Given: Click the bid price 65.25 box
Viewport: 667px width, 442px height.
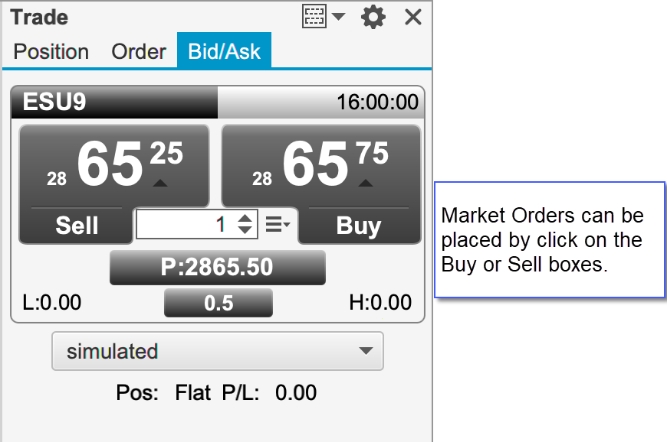Looking at the screenshot, I should tap(114, 165).
